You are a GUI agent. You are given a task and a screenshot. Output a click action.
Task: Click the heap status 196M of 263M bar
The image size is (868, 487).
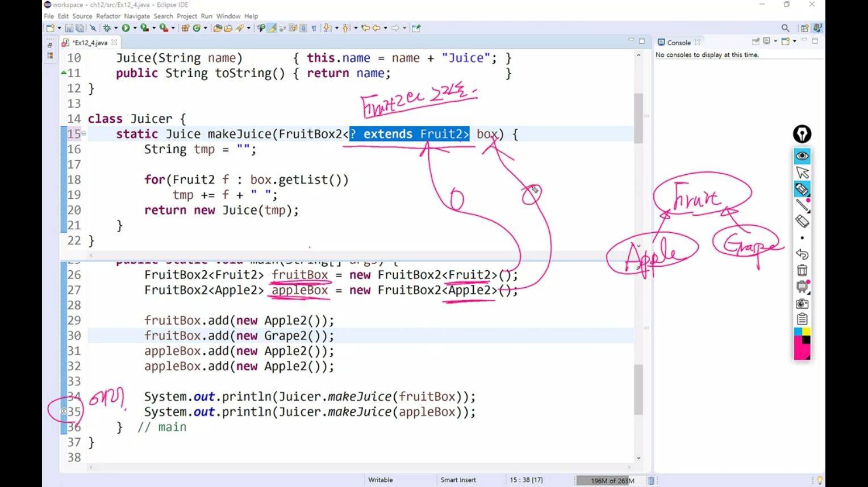pos(611,480)
